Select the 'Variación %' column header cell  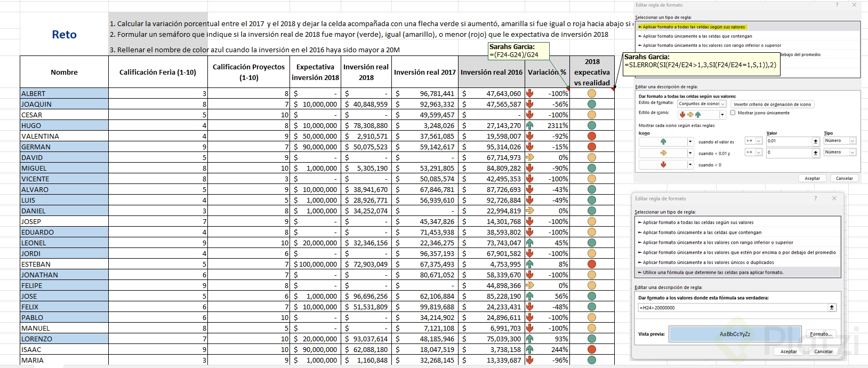(x=547, y=72)
